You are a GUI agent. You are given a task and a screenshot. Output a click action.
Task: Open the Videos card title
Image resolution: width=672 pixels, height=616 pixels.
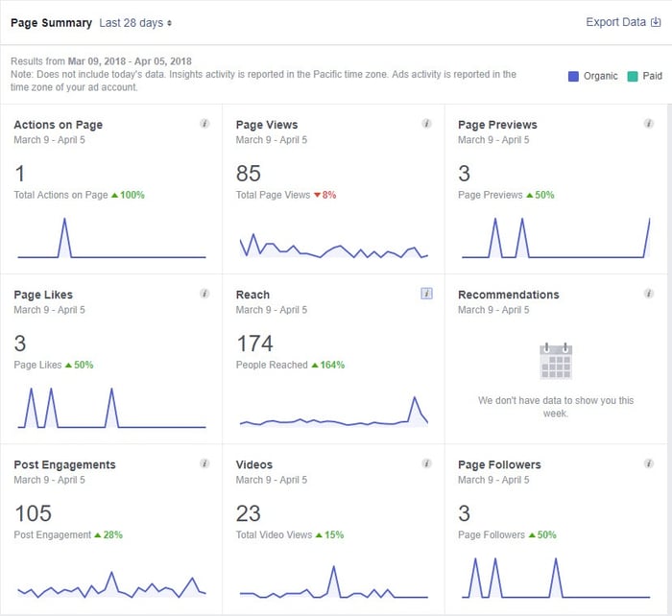pos(254,464)
